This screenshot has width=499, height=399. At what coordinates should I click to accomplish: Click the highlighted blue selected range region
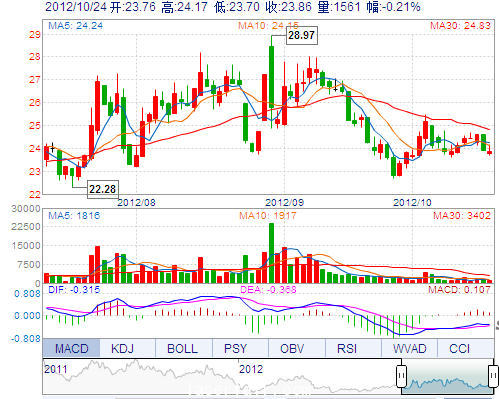coord(447,376)
